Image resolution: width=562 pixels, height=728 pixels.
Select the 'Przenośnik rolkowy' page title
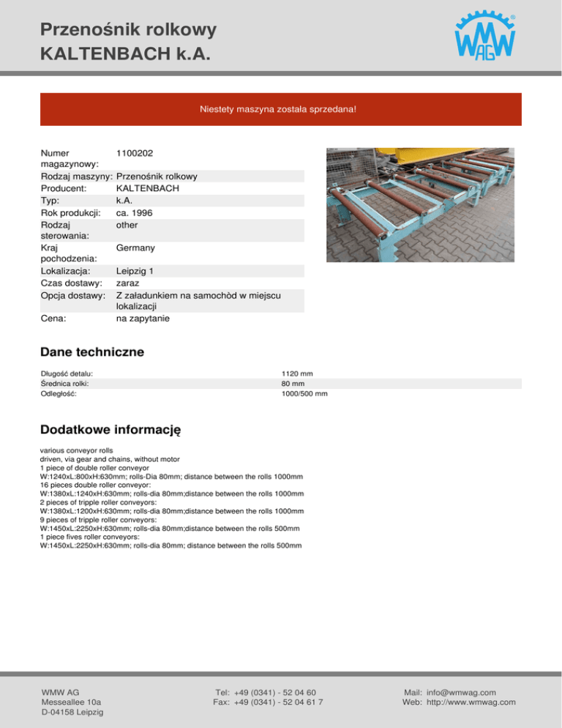pos(128,30)
